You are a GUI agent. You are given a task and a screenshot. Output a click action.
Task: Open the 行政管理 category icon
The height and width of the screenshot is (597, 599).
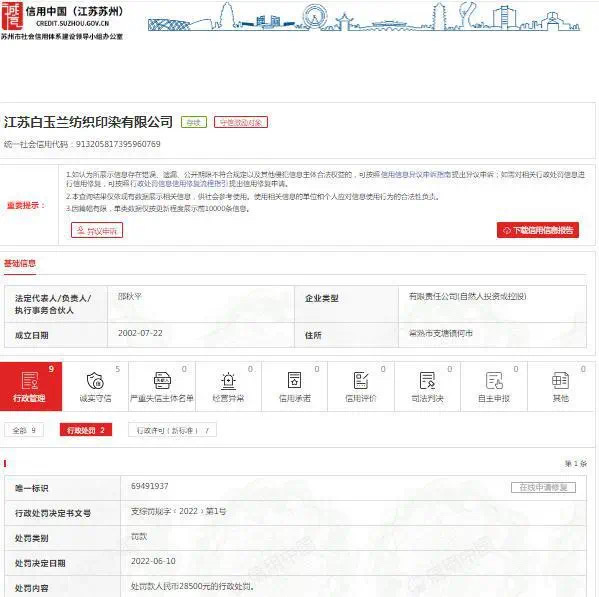(30, 380)
